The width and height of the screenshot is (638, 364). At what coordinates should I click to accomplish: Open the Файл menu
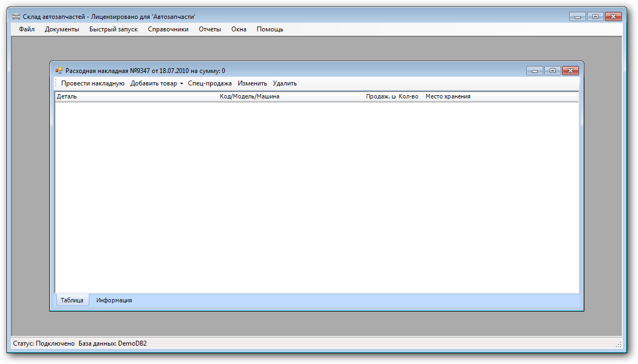(27, 29)
